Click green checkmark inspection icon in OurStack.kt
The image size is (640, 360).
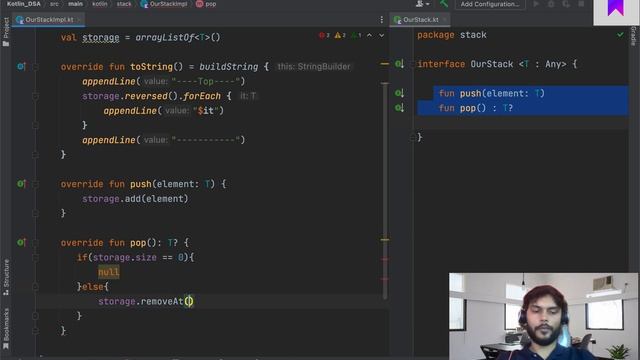click(x=620, y=35)
